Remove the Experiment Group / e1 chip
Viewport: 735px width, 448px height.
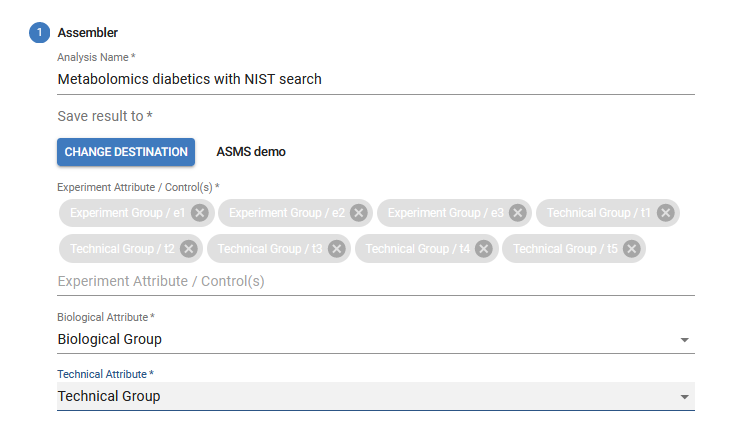coord(200,213)
